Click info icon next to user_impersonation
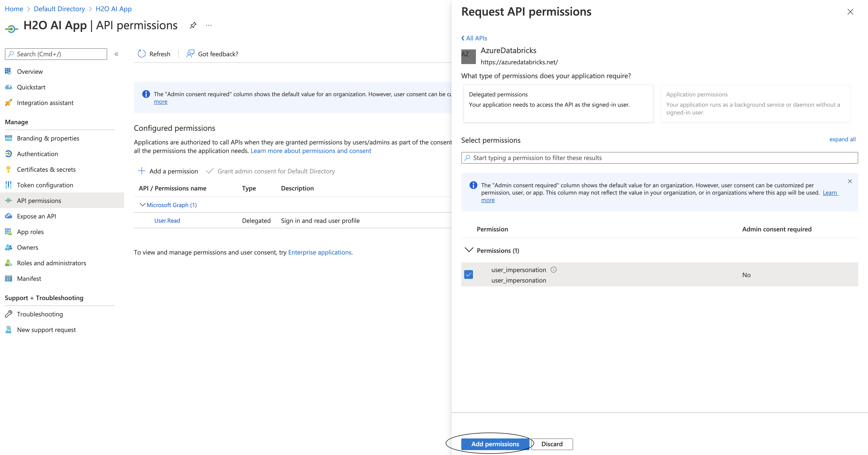Viewport: 868px width, 455px height. click(x=554, y=270)
